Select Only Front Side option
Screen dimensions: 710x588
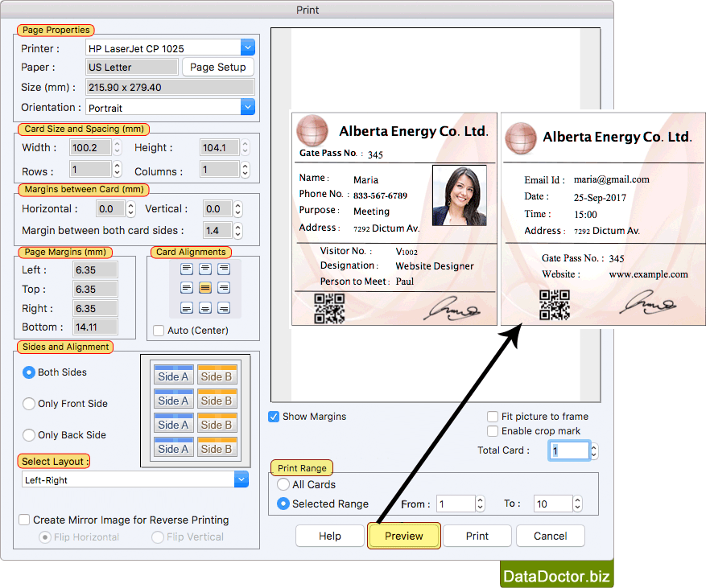(x=28, y=404)
